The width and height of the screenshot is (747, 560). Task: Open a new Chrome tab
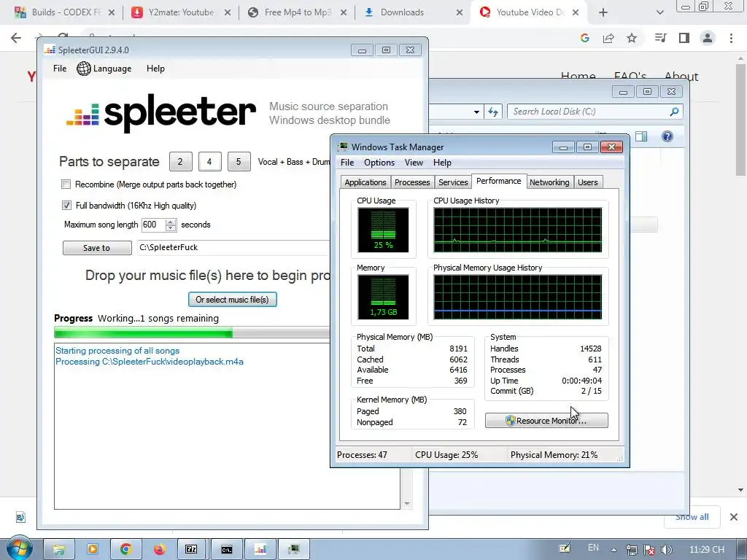tap(603, 12)
